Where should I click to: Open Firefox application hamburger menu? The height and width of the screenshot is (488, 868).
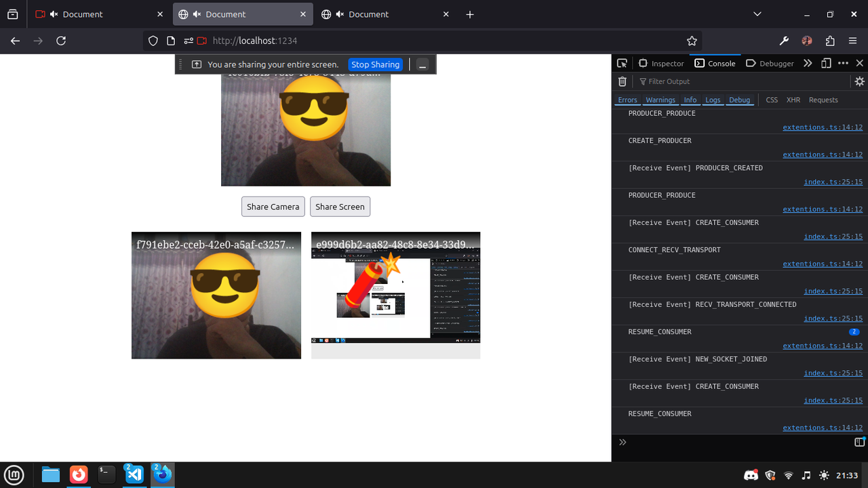[x=853, y=41]
